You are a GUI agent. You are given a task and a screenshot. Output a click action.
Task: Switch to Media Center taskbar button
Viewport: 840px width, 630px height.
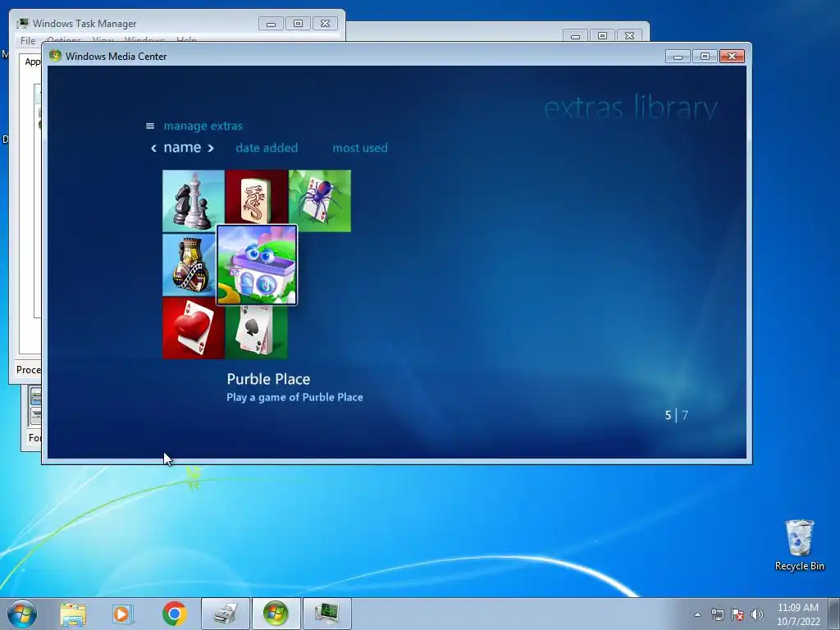(x=276, y=614)
